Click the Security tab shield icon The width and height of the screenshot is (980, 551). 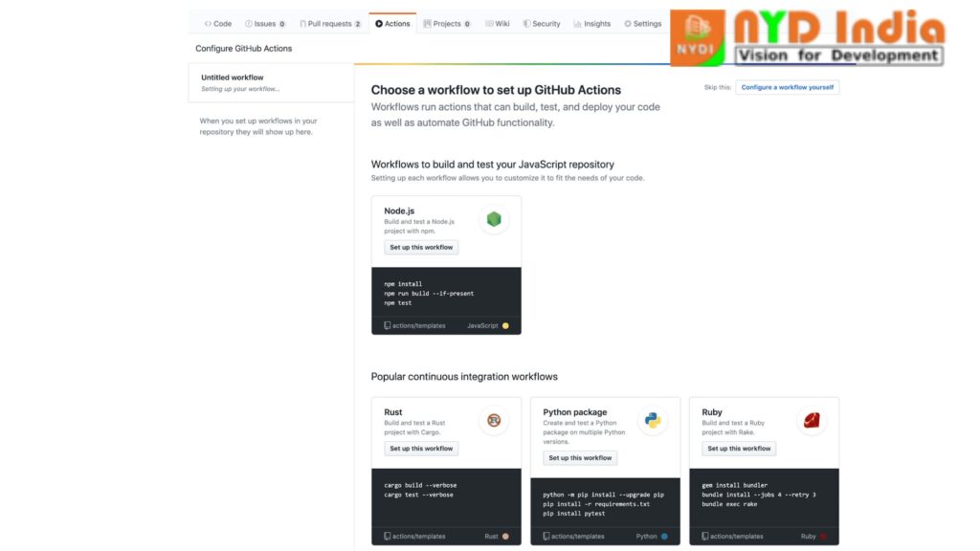pos(527,24)
